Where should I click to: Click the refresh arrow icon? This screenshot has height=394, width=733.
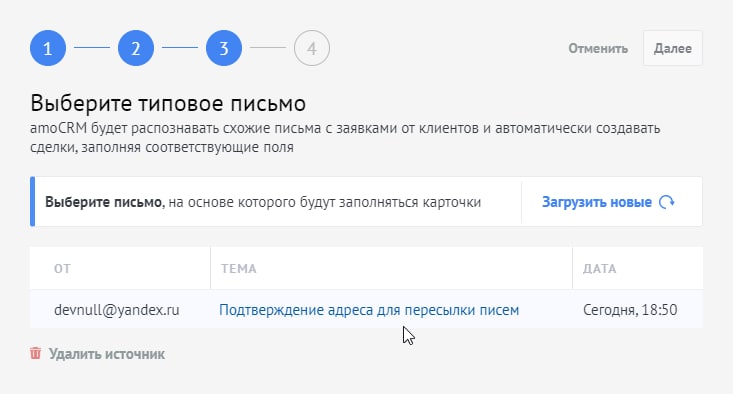667,202
